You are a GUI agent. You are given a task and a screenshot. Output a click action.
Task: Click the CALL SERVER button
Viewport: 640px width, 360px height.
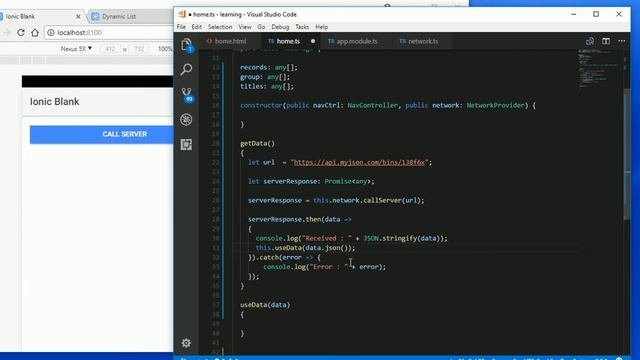click(102, 134)
